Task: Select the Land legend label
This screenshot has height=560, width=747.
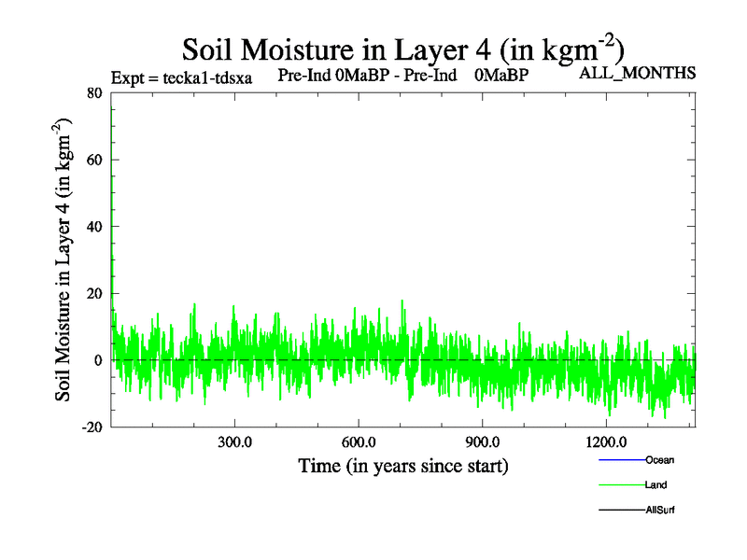Action: click(x=655, y=485)
